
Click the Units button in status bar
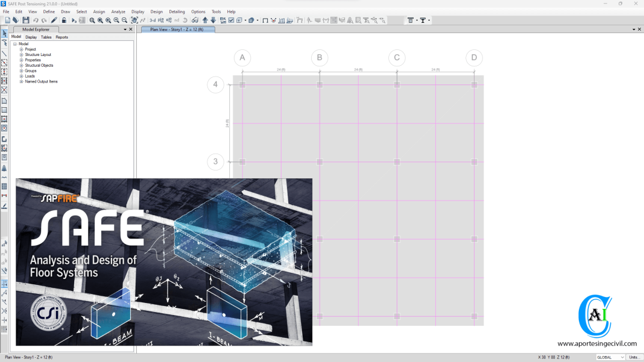tap(634, 357)
